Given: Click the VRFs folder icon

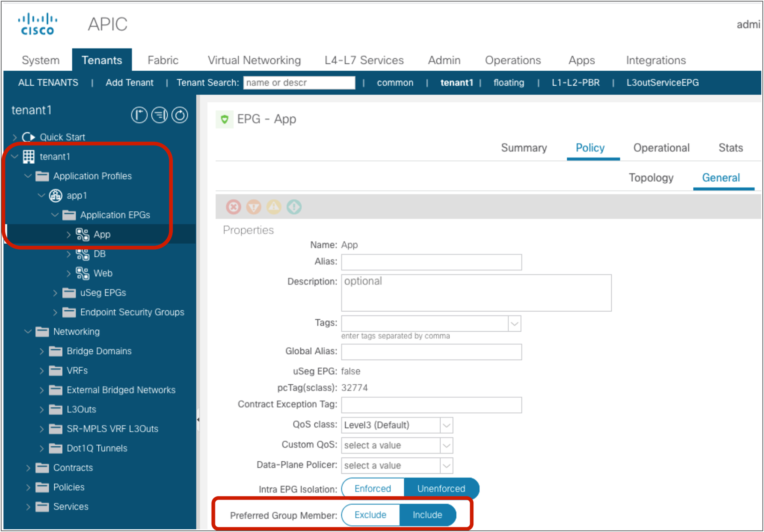Looking at the screenshot, I should pos(56,370).
